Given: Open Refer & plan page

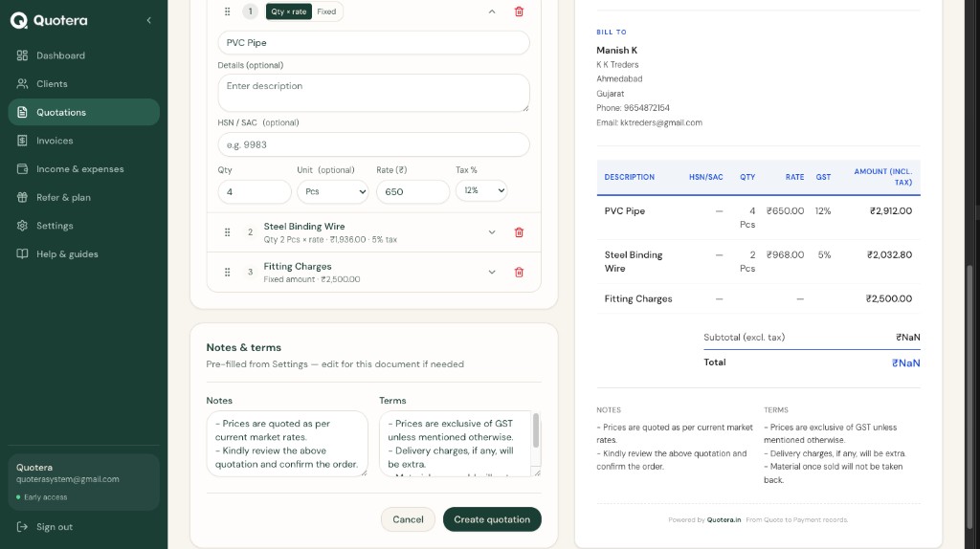Looking at the screenshot, I should (x=84, y=197).
